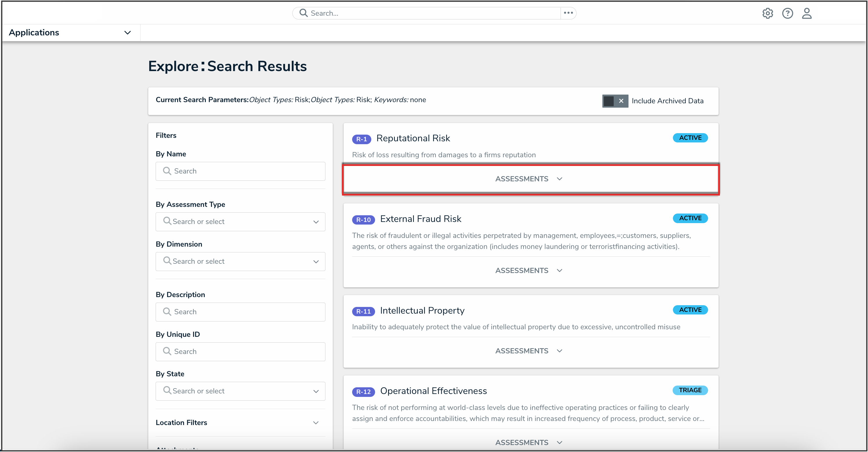Open the By Dimension dropdown
The image size is (868, 452).
tap(240, 261)
